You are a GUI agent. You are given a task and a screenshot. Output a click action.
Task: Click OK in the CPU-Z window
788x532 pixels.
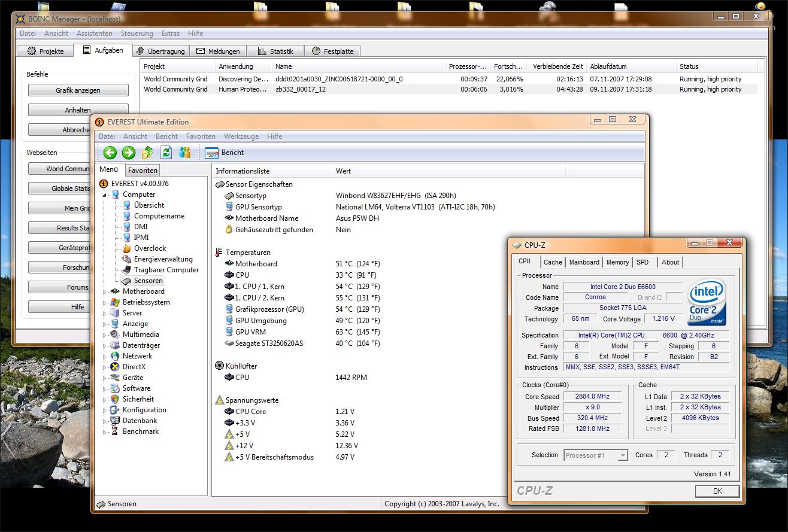[717, 491]
